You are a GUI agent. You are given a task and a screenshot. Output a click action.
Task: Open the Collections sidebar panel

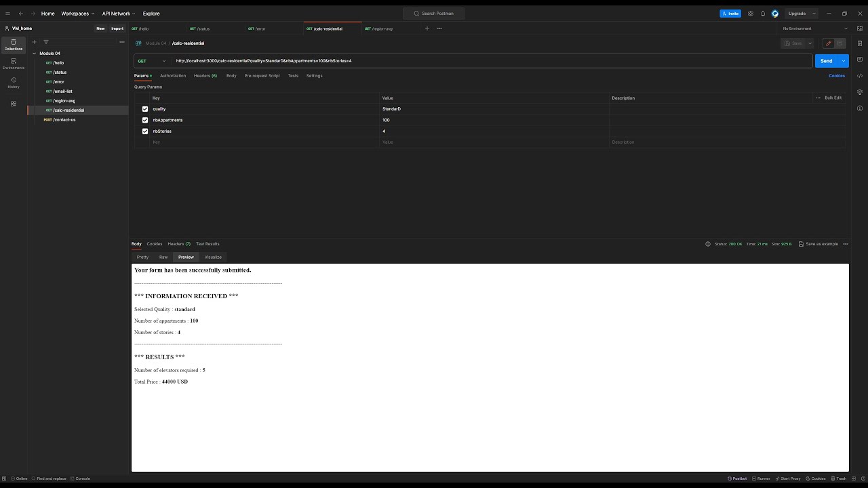[13, 45]
